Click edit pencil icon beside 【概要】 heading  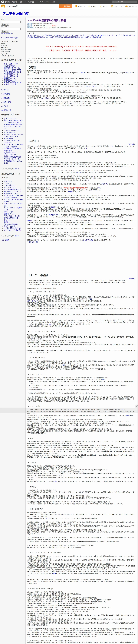coord(38,68)
